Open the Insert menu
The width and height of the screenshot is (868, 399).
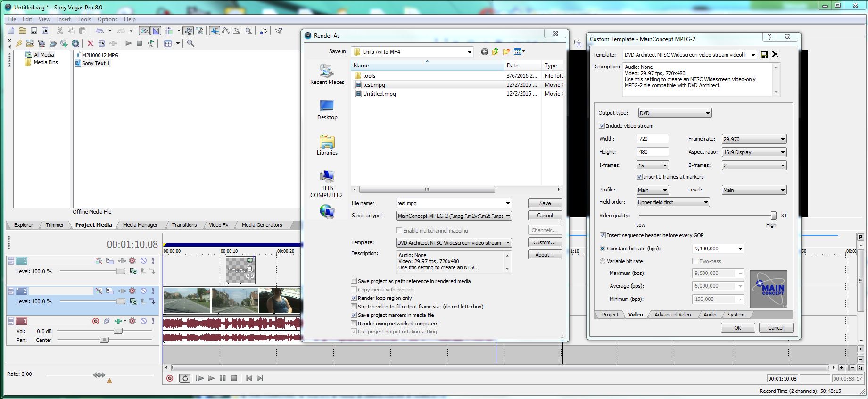[x=64, y=19]
